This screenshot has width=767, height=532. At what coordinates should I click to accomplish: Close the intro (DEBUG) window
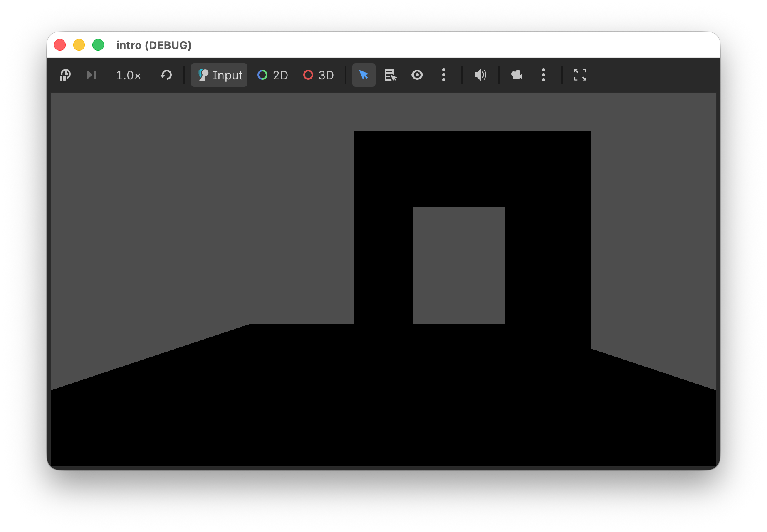click(60, 45)
